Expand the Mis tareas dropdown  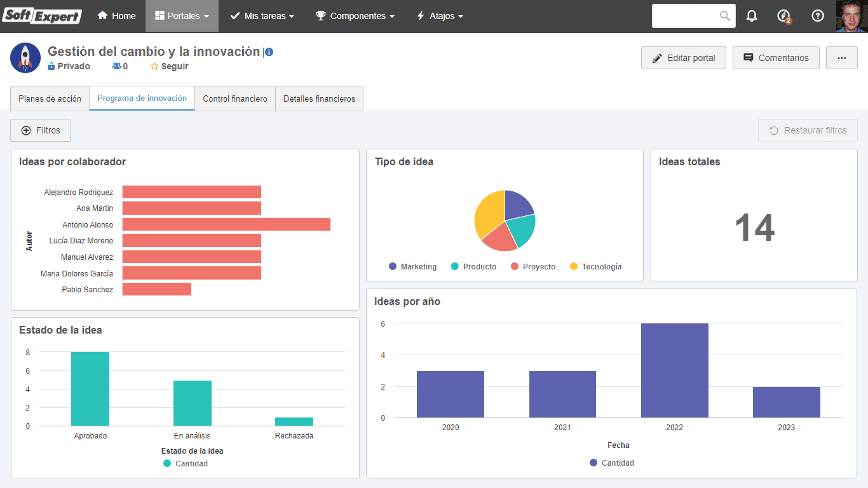pos(262,16)
